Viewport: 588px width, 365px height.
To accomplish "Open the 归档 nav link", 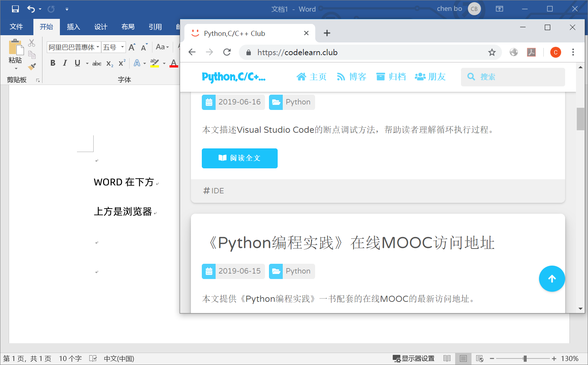I will [391, 77].
